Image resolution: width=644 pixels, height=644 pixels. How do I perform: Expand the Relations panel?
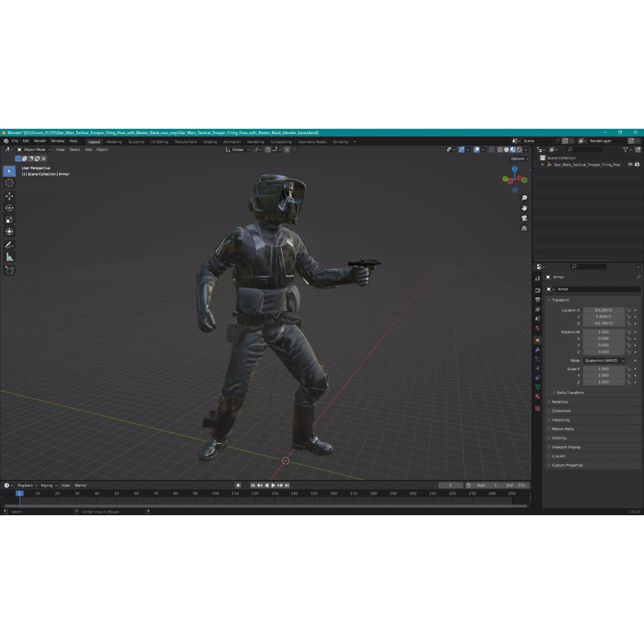pos(559,402)
